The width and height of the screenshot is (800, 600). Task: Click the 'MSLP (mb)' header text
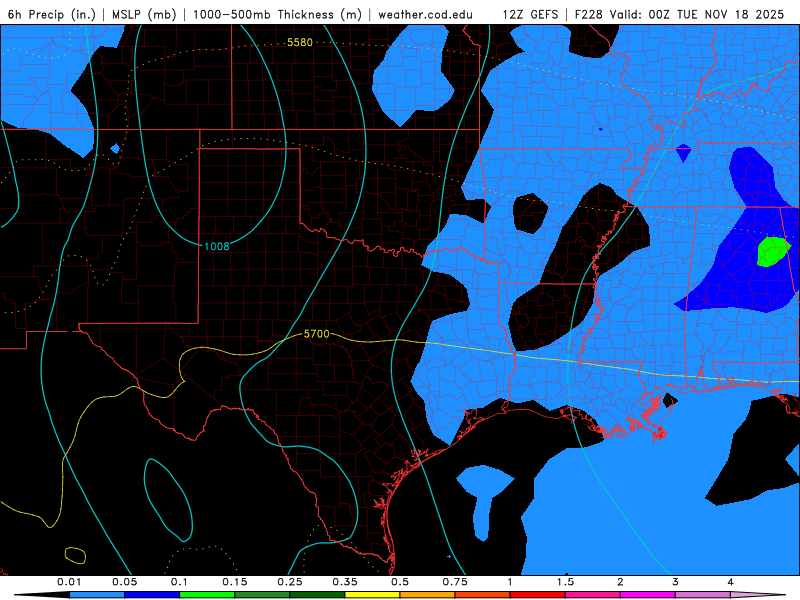pos(144,14)
